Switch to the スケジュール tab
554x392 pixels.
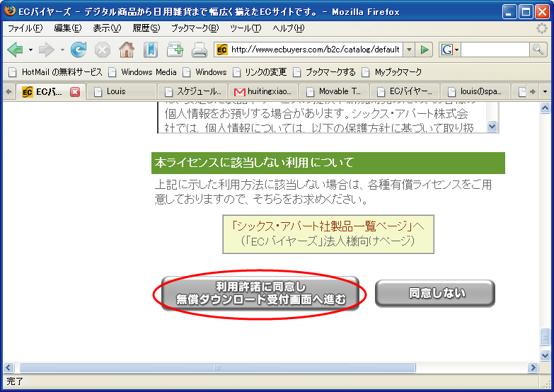[193, 92]
